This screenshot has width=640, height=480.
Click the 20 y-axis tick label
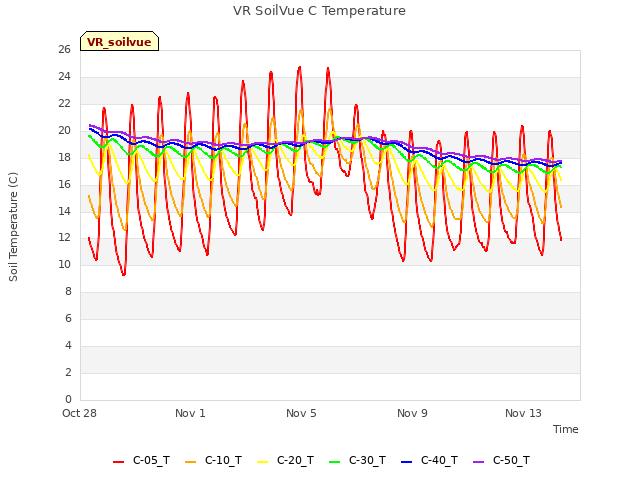[64, 131]
